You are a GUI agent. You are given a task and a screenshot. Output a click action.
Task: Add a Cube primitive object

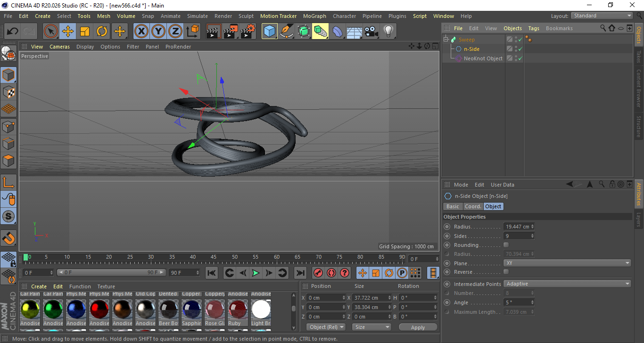click(x=270, y=32)
